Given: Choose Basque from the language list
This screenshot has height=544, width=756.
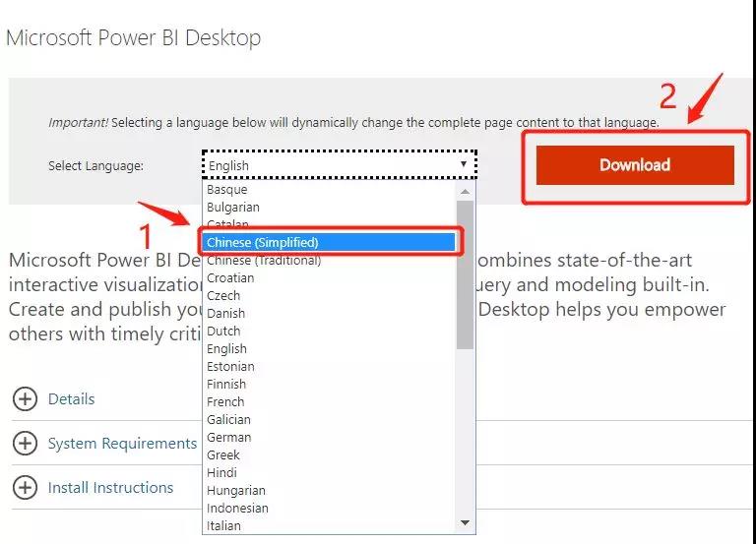Looking at the screenshot, I should pos(330,189).
